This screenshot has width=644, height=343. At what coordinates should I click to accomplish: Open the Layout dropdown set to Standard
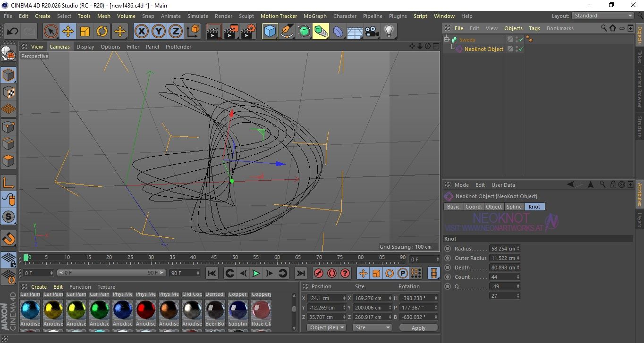pos(603,16)
